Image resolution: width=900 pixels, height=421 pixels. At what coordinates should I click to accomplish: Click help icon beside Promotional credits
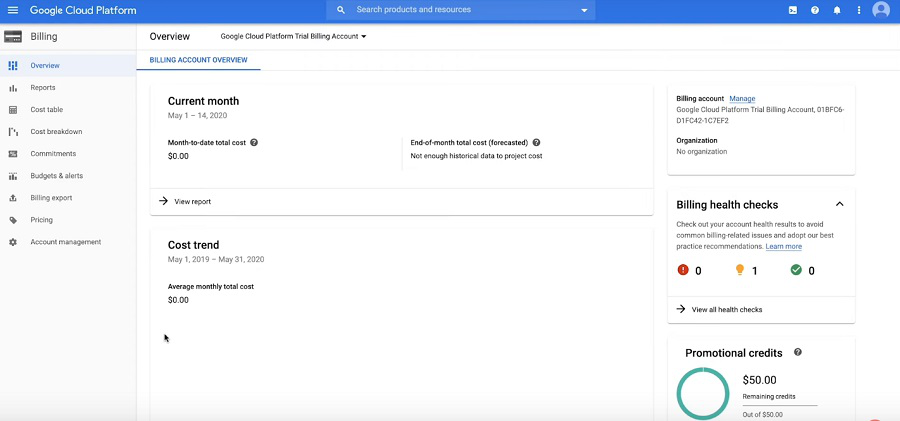(x=797, y=352)
